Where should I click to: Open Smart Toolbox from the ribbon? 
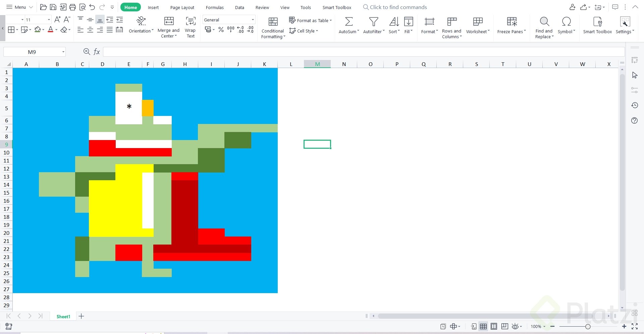pyautogui.click(x=597, y=25)
